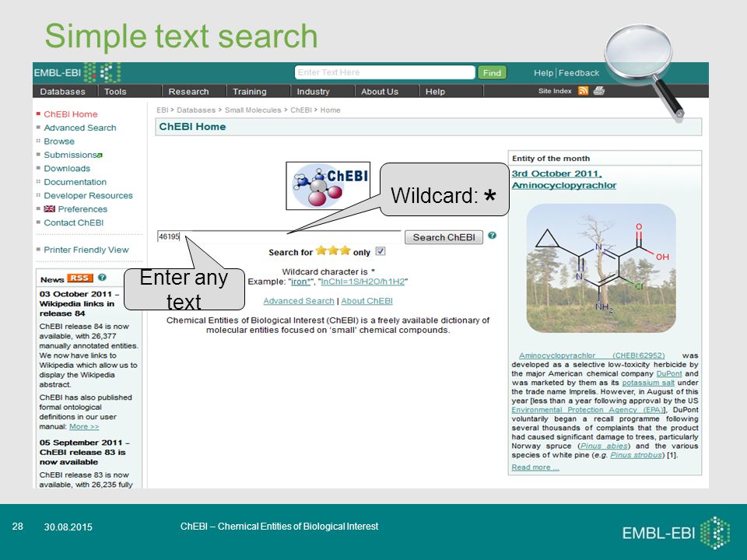
Task: Click the '05 September 2011 – ChEBI release 83' headline
Action: (84, 453)
